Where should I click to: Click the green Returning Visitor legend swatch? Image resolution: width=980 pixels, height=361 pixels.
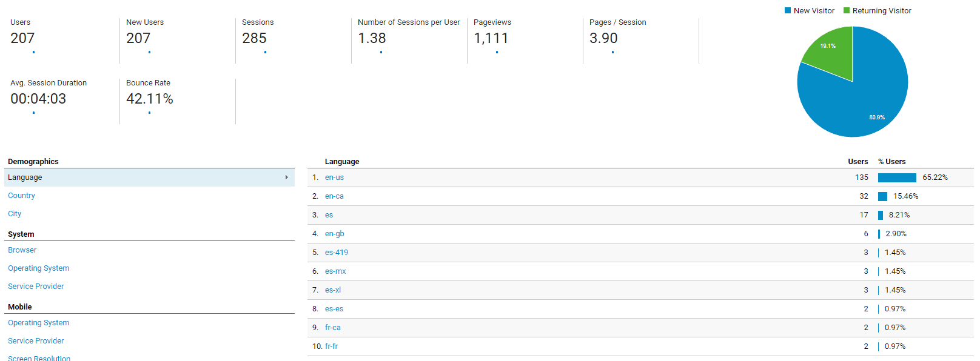847,11
